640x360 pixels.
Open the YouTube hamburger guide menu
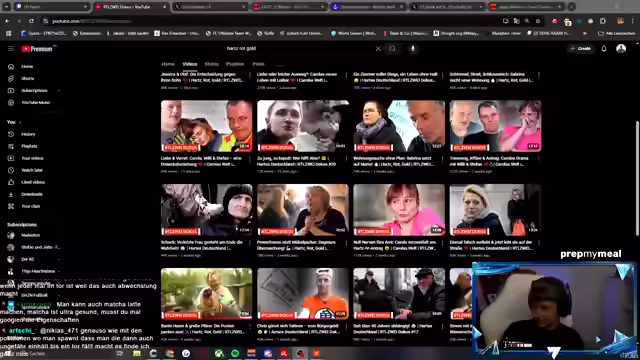point(11,49)
